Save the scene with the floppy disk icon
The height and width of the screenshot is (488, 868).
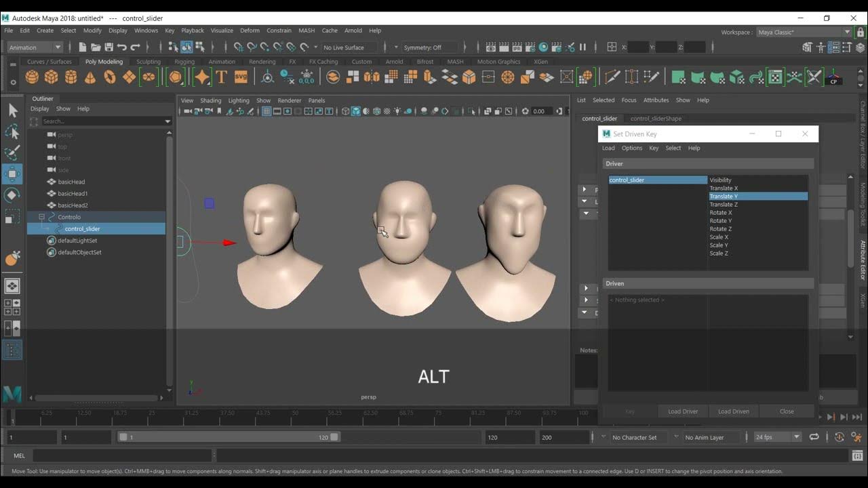tap(108, 47)
